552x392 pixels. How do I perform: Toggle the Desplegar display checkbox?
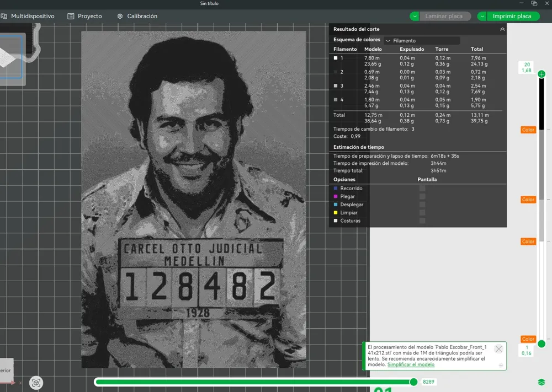pos(422,205)
